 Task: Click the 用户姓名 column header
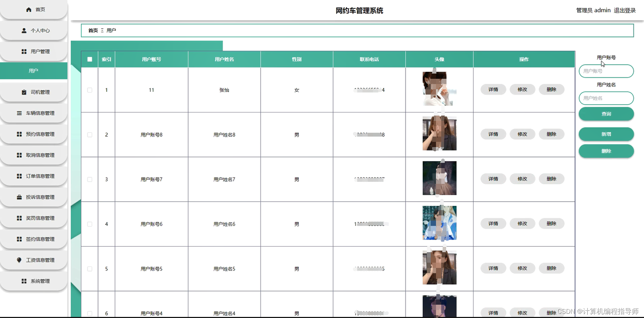point(224,59)
